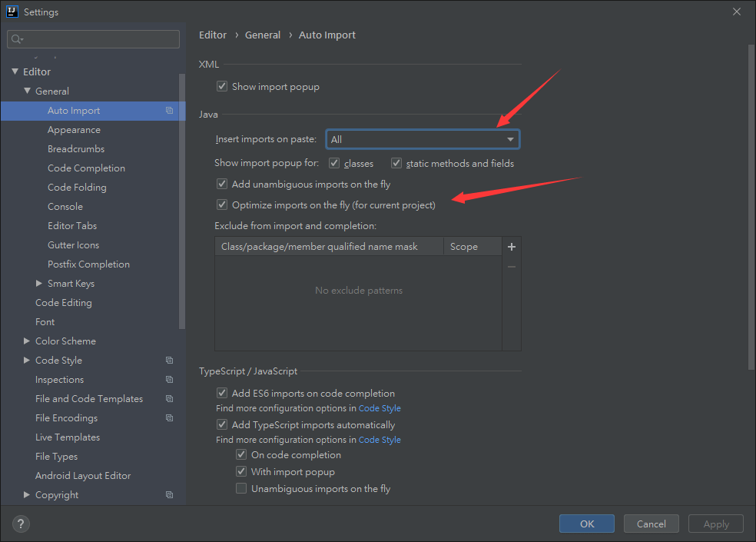Screen dimensions: 756x542
Task: Expand the Smart Keys tree node
Action: click(39, 284)
